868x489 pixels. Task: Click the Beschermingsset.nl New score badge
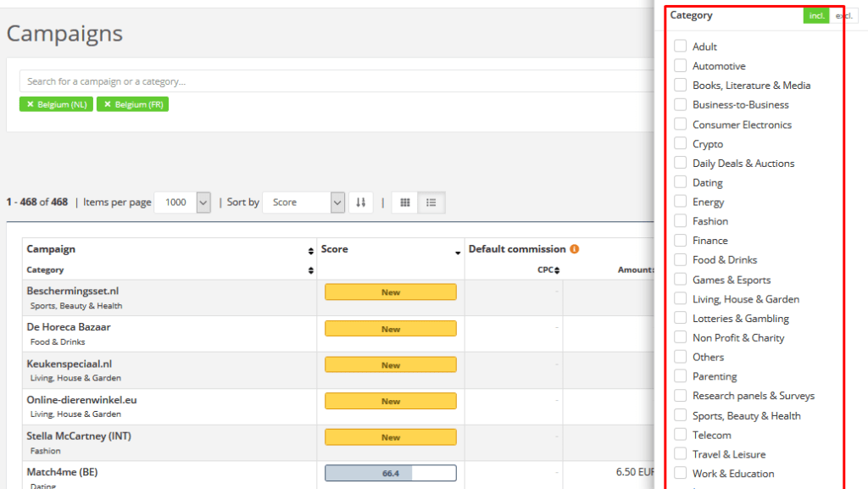pyautogui.click(x=391, y=292)
